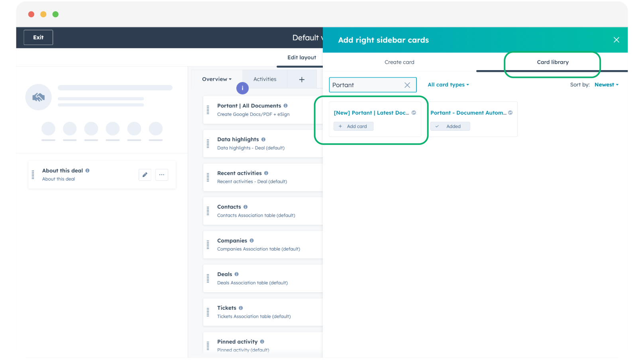Click the plus icon to add a tab

coord(302,80)
